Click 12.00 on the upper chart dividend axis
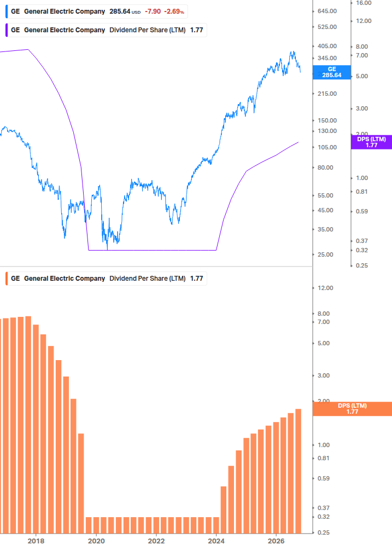 (364, 21)
